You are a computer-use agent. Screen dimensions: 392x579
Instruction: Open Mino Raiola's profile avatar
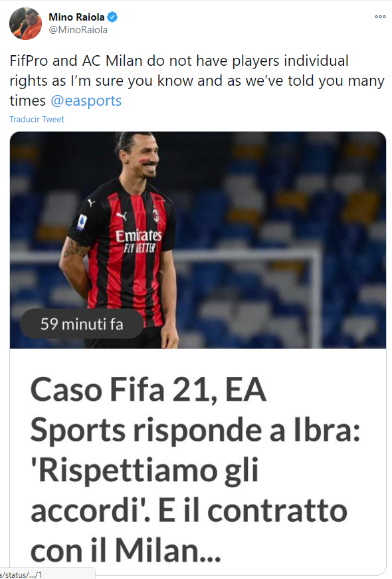(25, 23)
